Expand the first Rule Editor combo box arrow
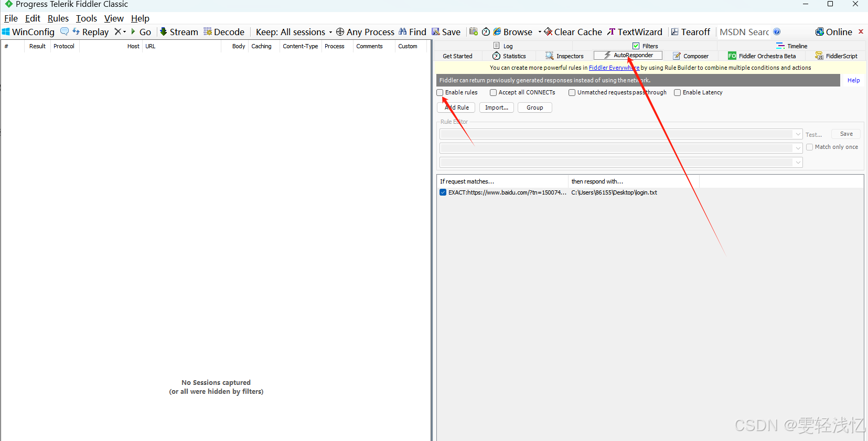868x441 pixels. point(798,134)
